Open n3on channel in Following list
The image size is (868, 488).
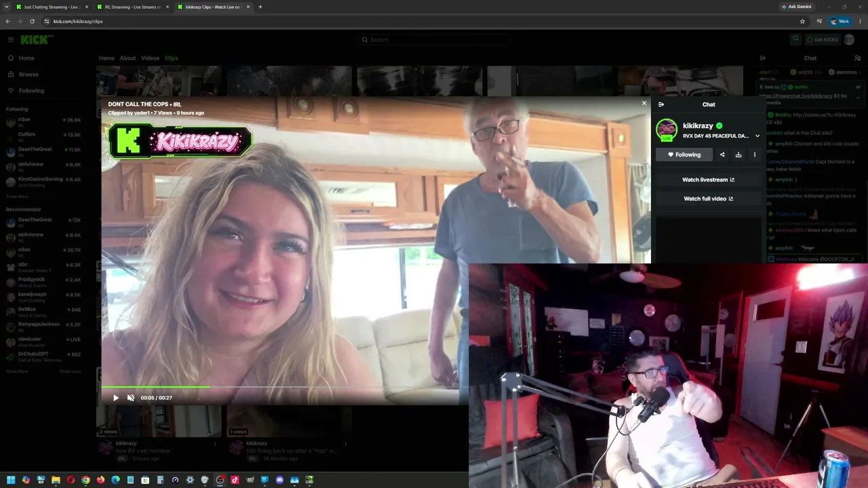point(43,122)
